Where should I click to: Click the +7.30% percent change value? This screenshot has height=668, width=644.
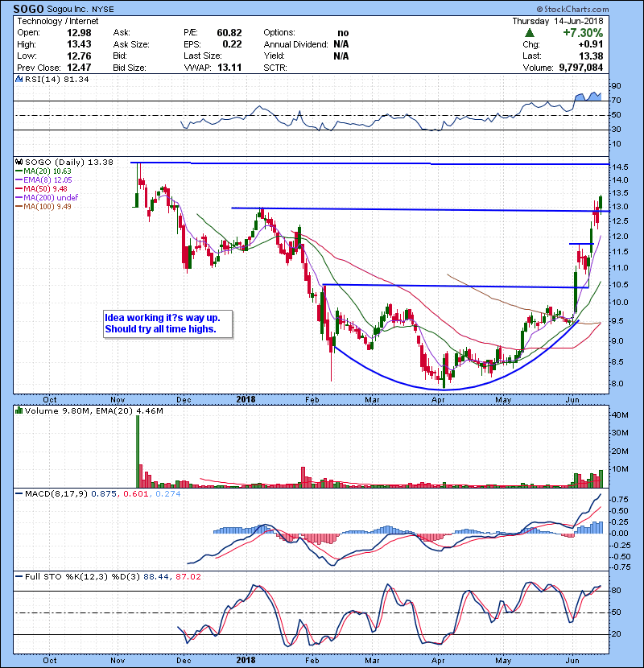583,33
